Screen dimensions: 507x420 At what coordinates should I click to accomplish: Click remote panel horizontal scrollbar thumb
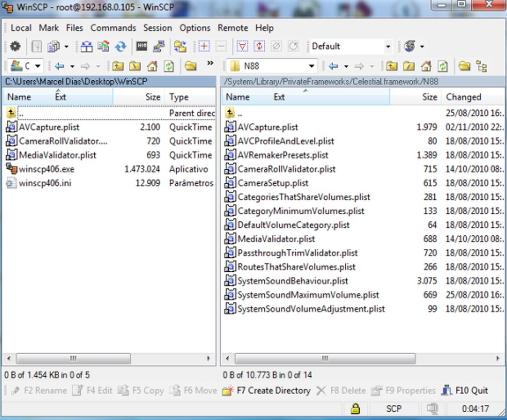coord(325,358)
